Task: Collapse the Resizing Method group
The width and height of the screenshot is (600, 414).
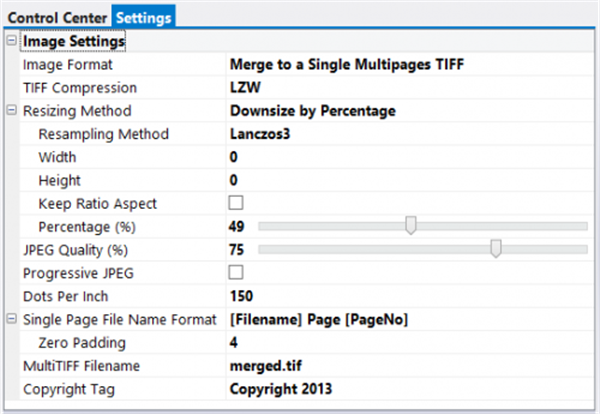Action: pos(11,111)
